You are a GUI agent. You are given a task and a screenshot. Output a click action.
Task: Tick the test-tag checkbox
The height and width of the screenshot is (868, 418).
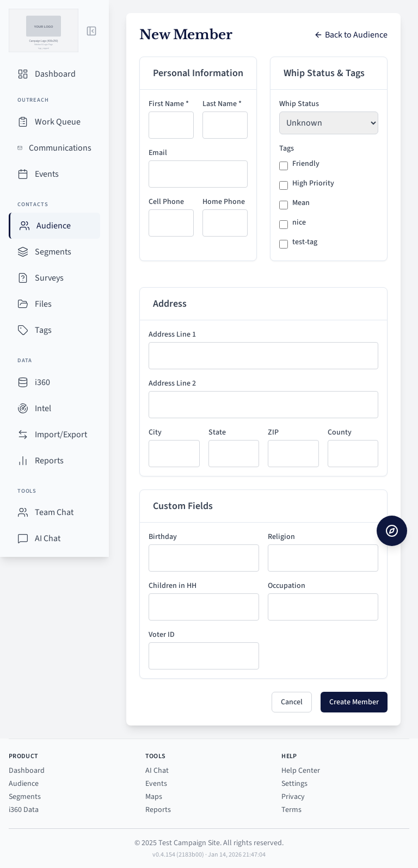284,244
